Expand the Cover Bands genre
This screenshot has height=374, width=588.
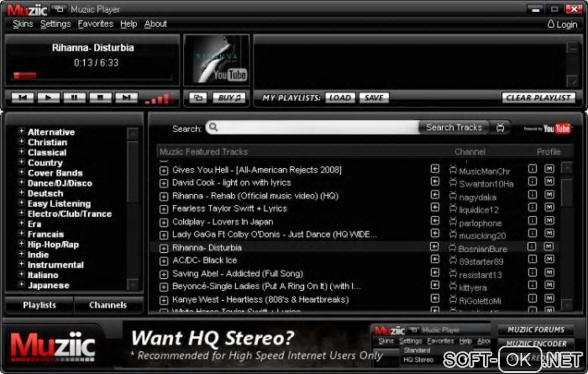pos(21,172)
